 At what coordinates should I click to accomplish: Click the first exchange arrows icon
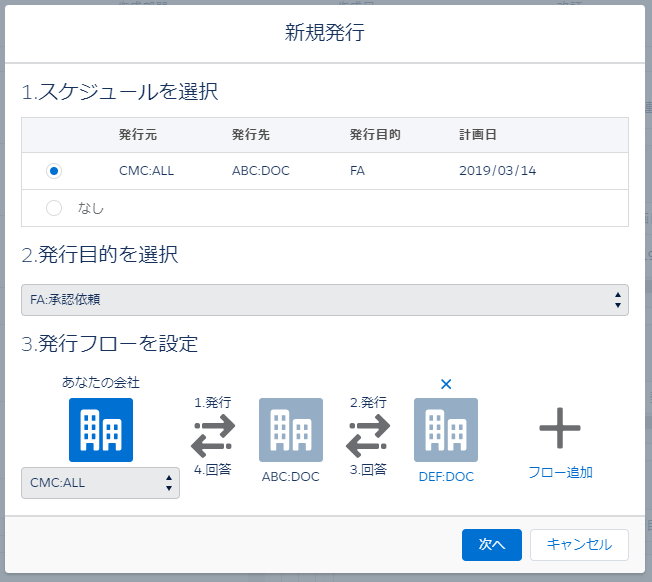212,435
